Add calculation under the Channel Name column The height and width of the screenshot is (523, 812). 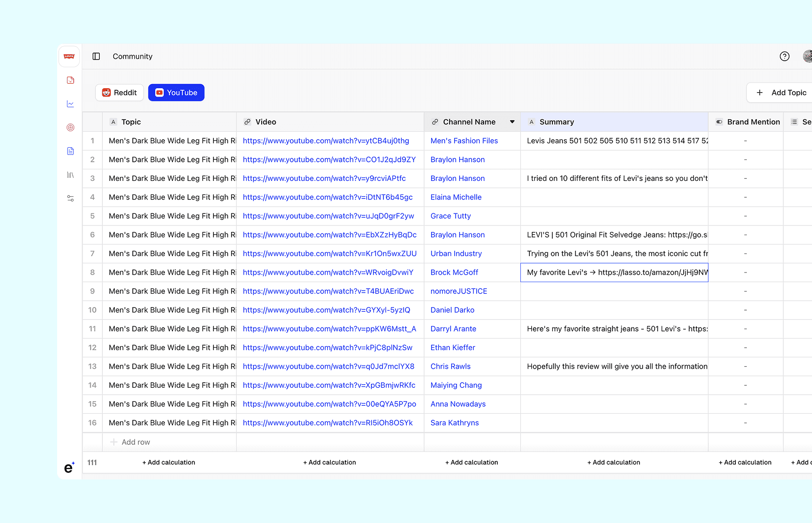pos(472,462)
